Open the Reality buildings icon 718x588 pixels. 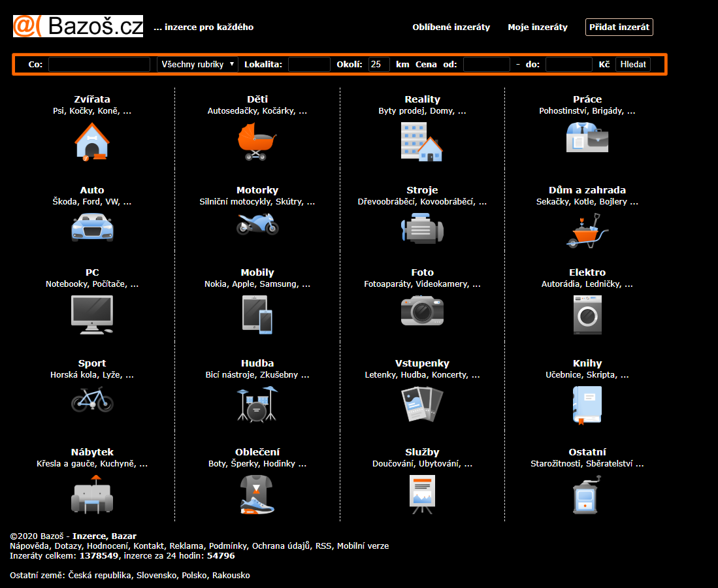(422, 142)
